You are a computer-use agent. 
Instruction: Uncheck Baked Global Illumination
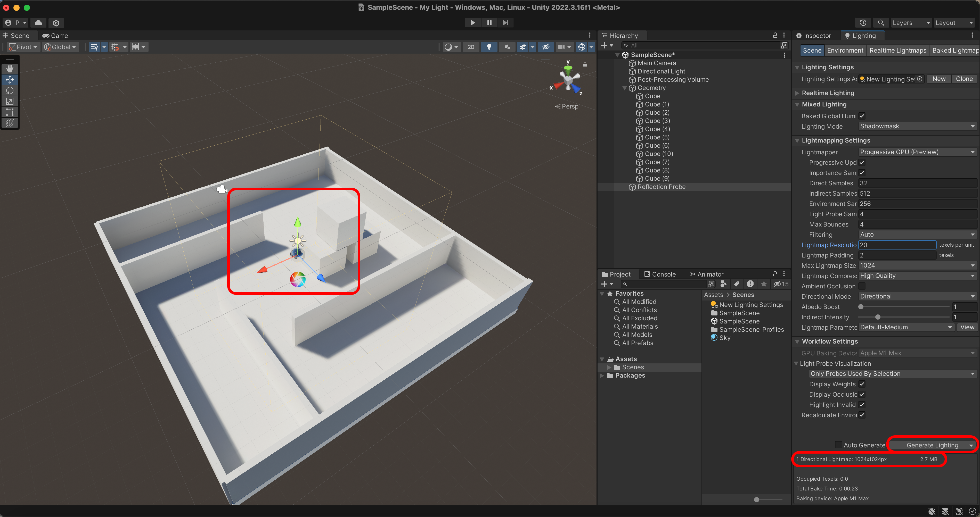click(862, 116)
